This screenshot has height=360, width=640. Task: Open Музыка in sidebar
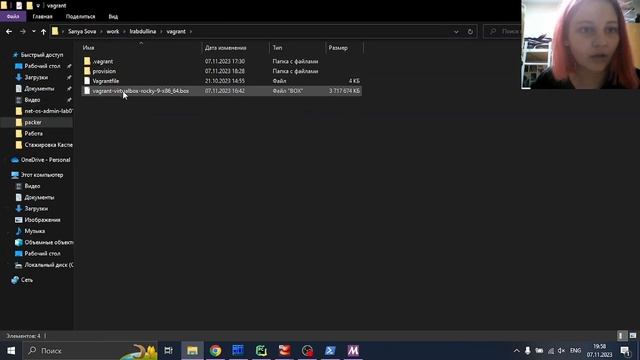[x=34, y=231]
